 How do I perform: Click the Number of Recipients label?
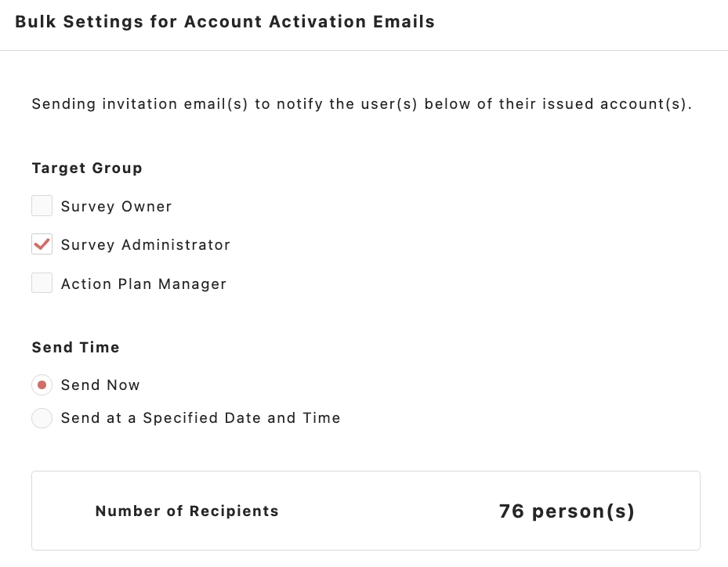pyautogui.click(x=187, y=511)
